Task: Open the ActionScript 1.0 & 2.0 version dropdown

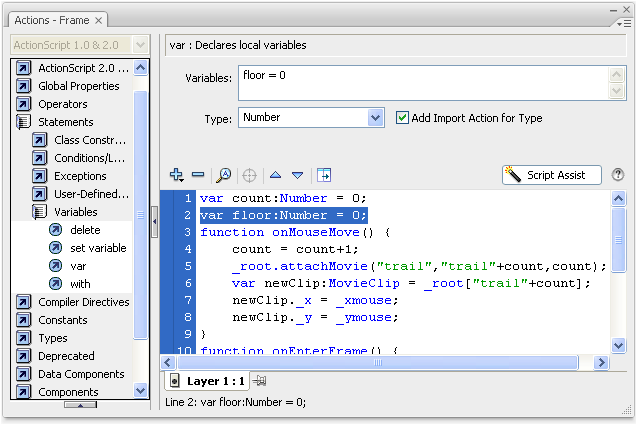Action: pos(79,45)
